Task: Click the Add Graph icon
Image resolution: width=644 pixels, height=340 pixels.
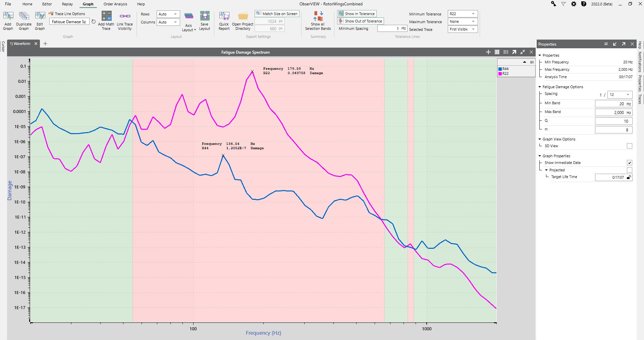Action: click(x=8, y=16)
